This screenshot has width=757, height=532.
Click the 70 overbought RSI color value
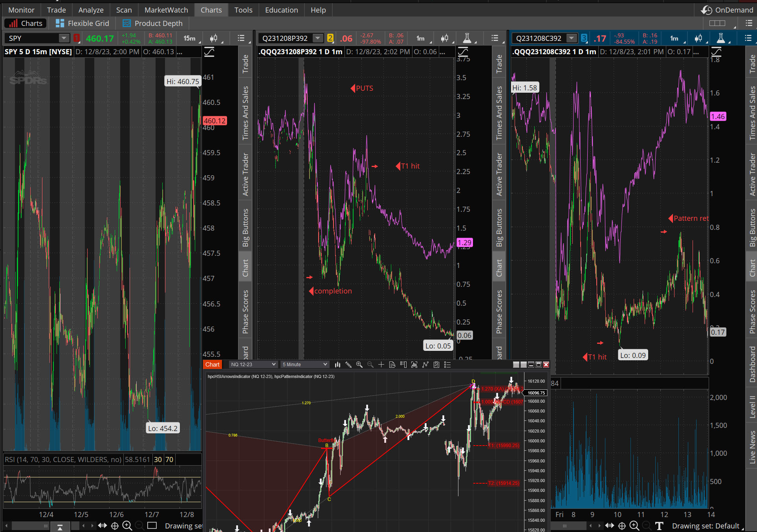pyautogui.click(x=169, y=459)
